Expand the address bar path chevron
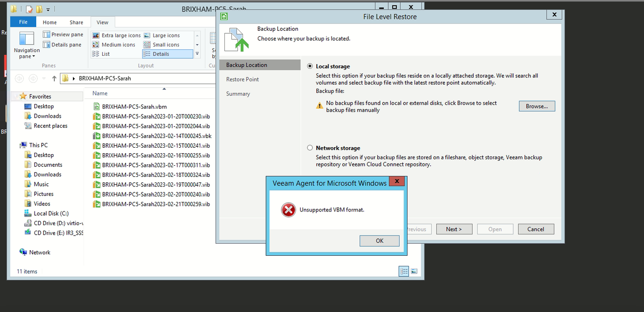 74,78
